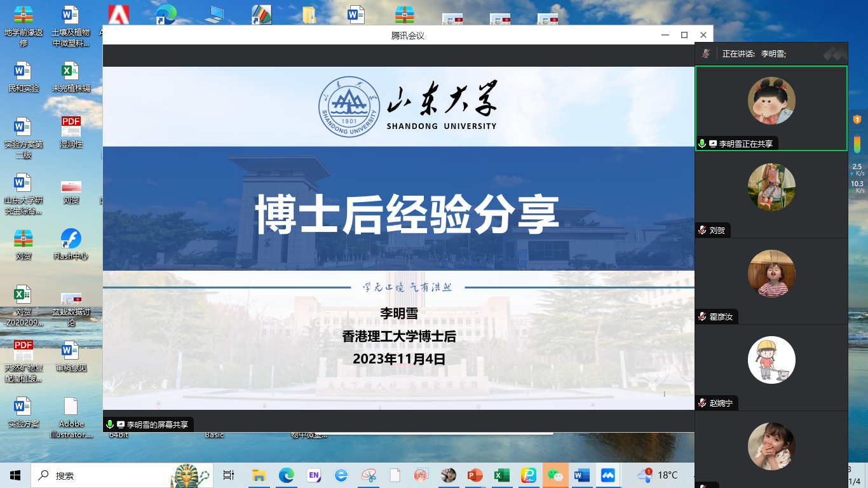Click the orange shield security widget icon
This screenshot has width=868, height=488.
[857, 119]
